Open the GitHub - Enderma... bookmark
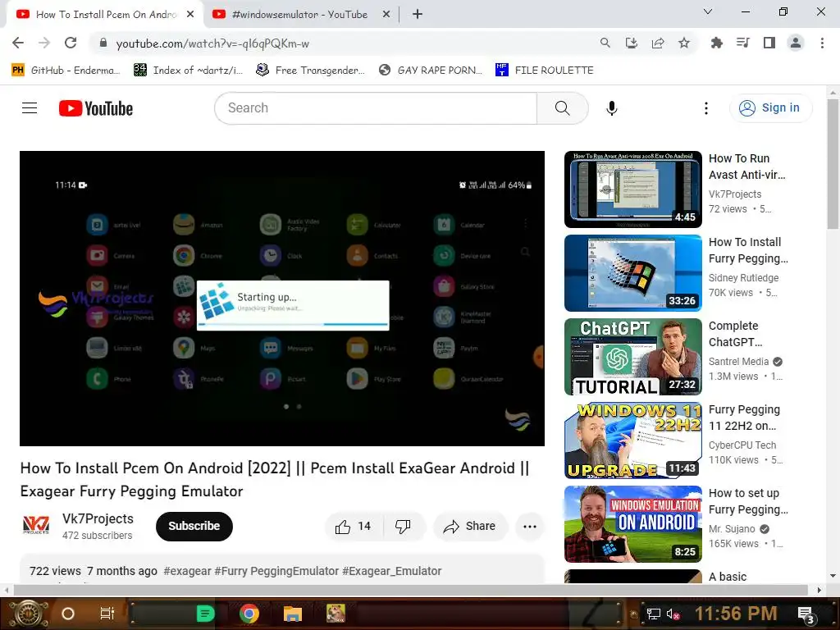The height and width of the screenshot is (630, 840). point(66,71)
